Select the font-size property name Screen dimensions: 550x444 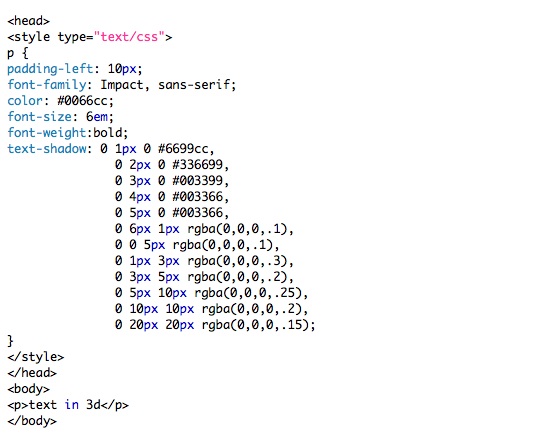click(x=40, y=117)
